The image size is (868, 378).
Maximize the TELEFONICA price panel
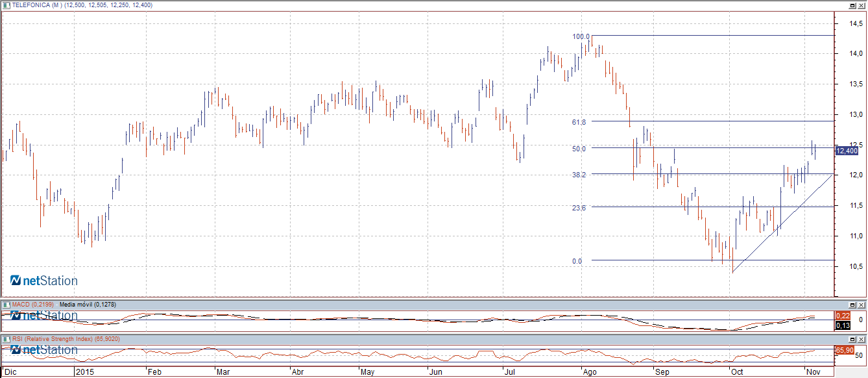(852, 5)
